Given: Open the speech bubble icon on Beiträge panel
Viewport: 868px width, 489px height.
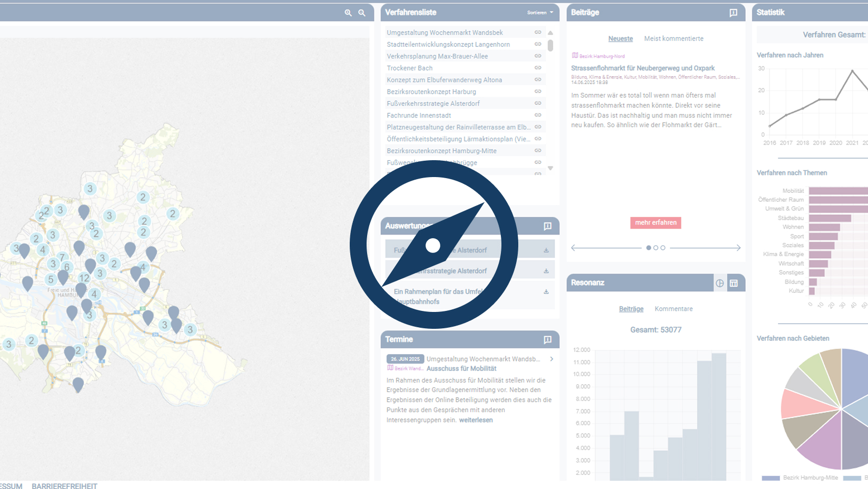Looking at the screenshot, I should pos(733,13).
